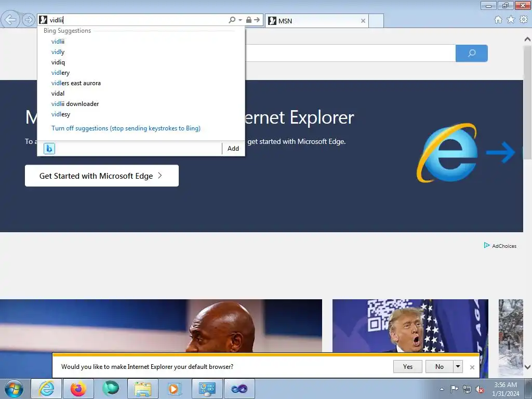Click Yes to set default browser
The width and height of the screenshot is (532, 399).
click(408, 367)
